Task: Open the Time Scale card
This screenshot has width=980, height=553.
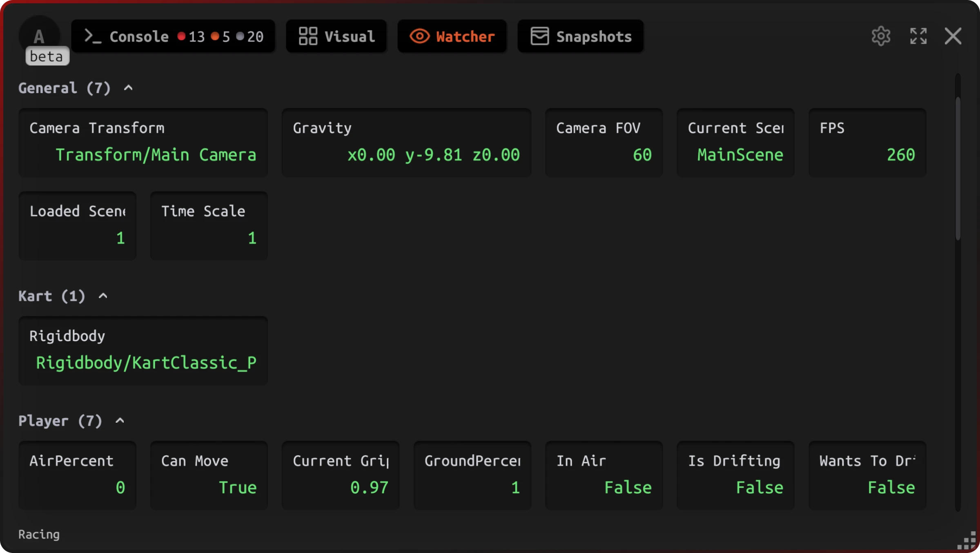Action: pos(209,225)
